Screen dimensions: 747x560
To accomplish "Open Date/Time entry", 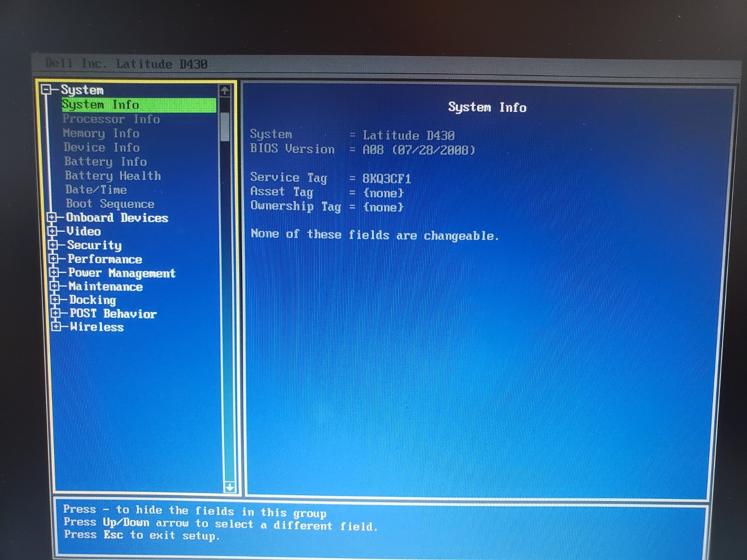I will pos(96,190).
